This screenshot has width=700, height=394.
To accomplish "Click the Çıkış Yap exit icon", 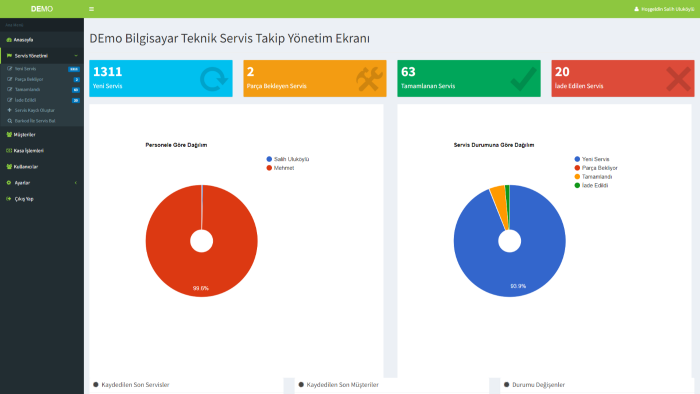I will click(9, 199).
